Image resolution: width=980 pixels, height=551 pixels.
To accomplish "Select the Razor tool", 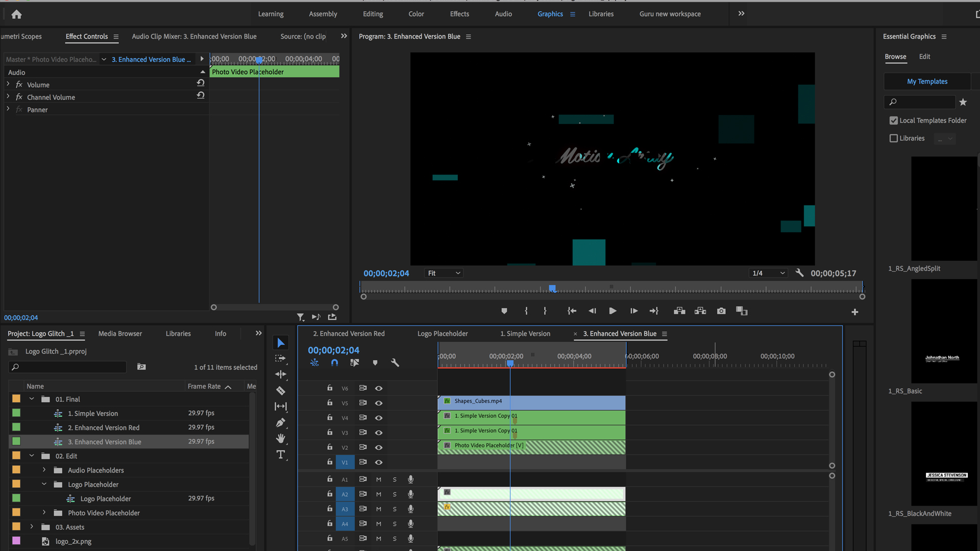I will pyautogui.click(x=280, y=390).
